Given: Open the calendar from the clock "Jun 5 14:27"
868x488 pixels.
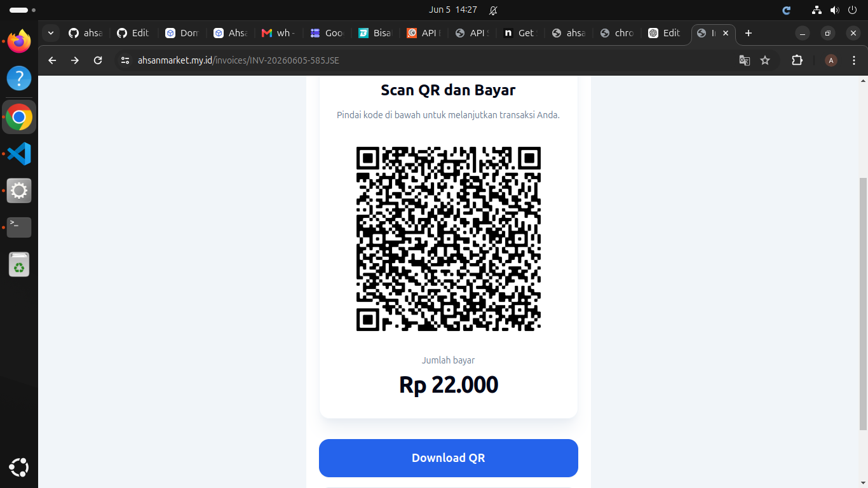Looking at the screenshot, I should click(453, 10).
